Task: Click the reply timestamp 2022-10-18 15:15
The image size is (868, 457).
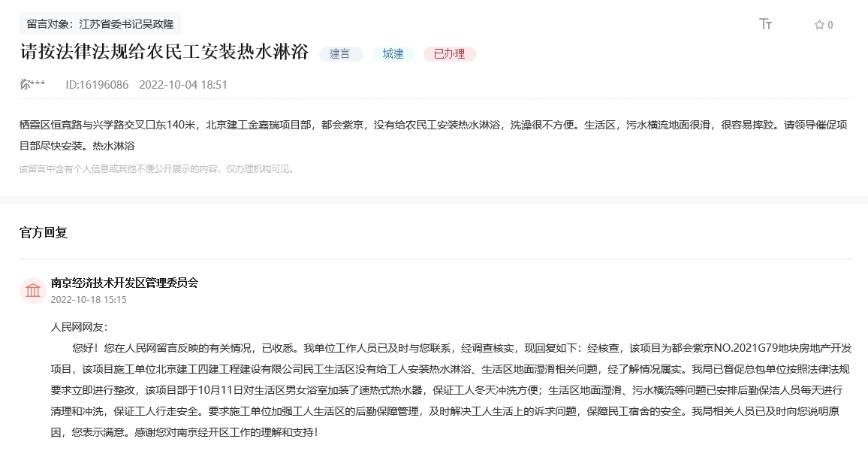Action: coord(89,299)
